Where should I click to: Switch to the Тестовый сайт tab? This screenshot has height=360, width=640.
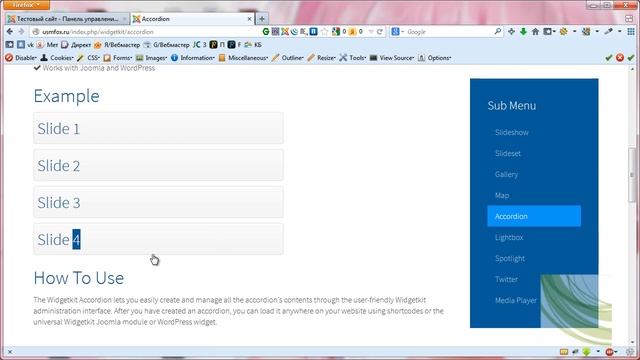[67, 19]
